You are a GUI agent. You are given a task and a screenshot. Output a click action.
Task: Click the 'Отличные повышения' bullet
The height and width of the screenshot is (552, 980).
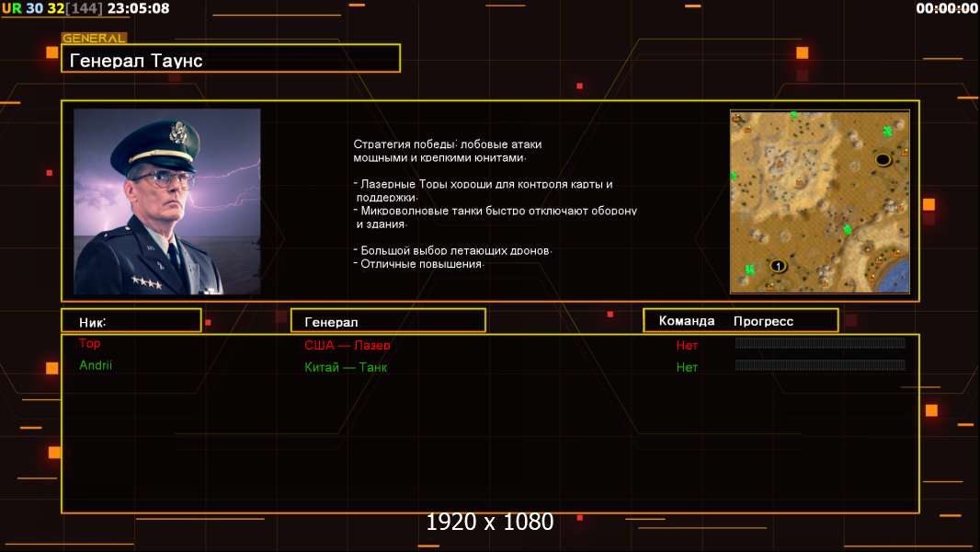tap(418, 264)
